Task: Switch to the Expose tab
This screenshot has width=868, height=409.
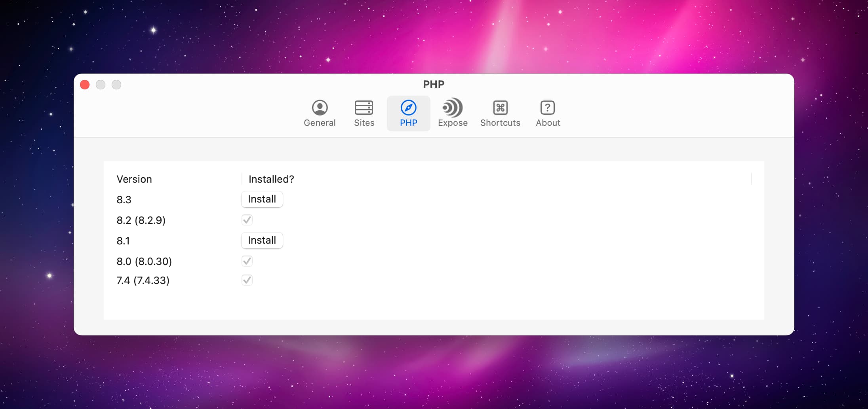Action: tap(453, 114)
